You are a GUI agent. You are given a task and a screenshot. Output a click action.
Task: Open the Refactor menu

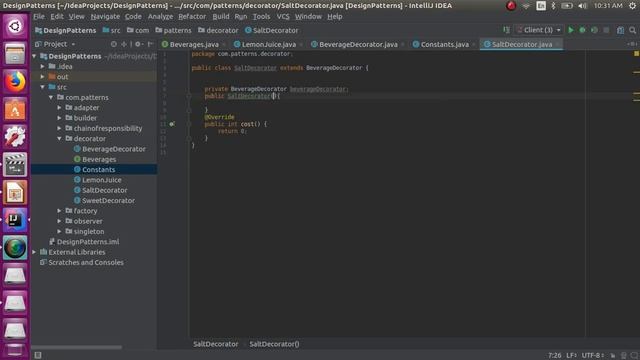(192, 17)
